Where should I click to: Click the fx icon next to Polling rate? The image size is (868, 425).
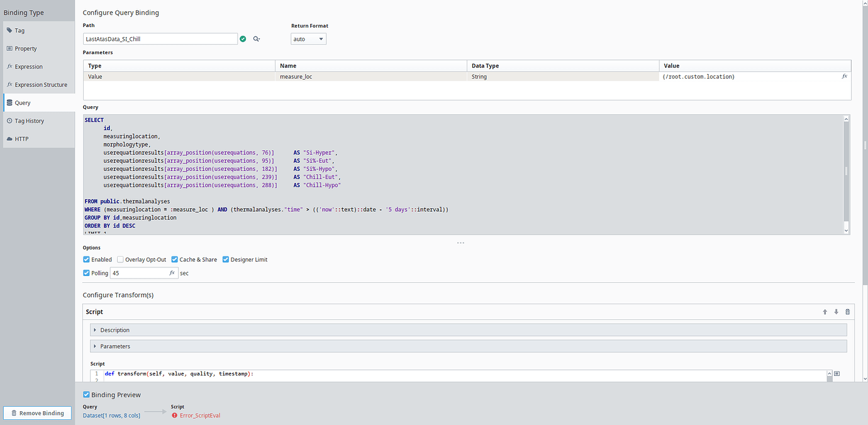tap(172, 273)
